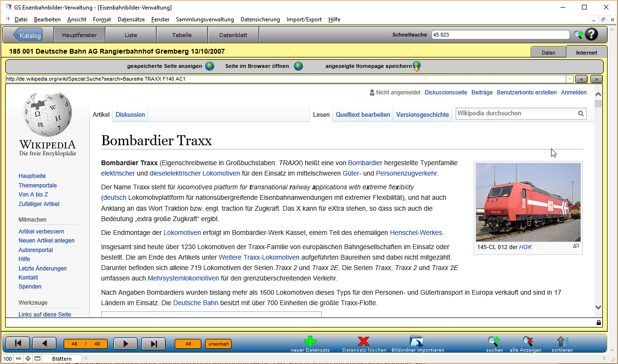This screenshot has height=364, width=618.
Task: Click the Schnellsuche input field
Action: tap(500, 35)
